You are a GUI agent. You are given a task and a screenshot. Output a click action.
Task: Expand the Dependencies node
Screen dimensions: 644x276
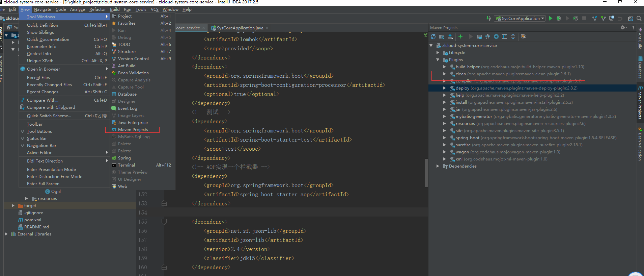tap(438, 166)
